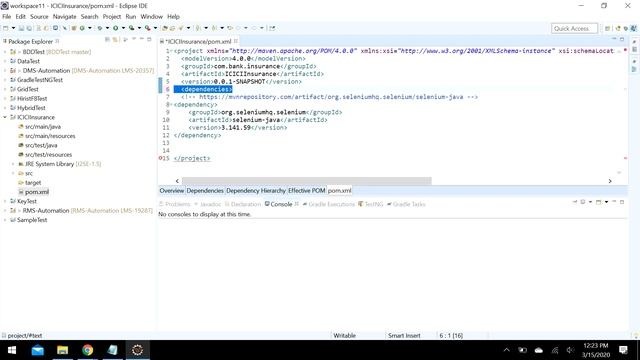
Task: Click Collapse All icon in Package Explorer
Action: tap(107, 40)
